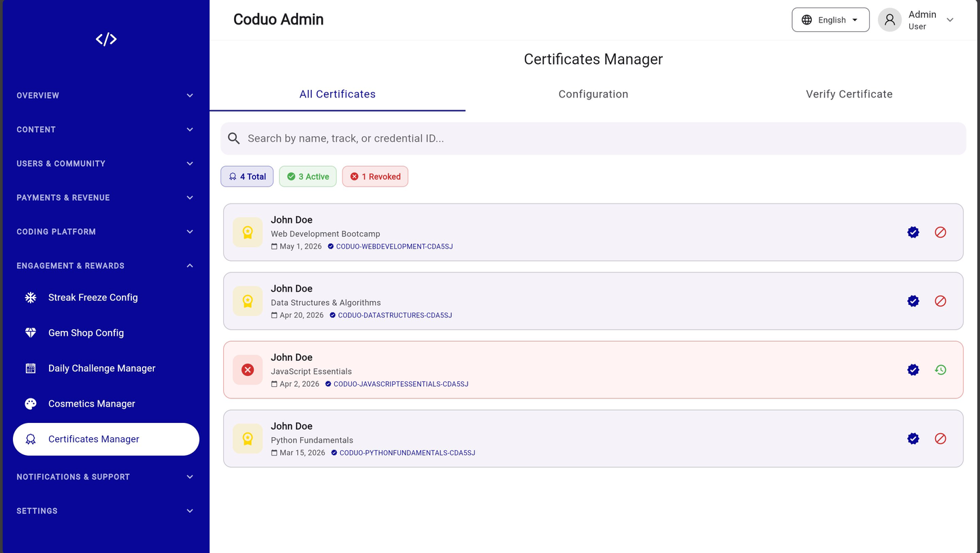Screen dimensions: 980x553
Task: Click the verified tick beside CODUO-DATASTRUCTURES-CDA5SJ
Action: tap(333, 315)
